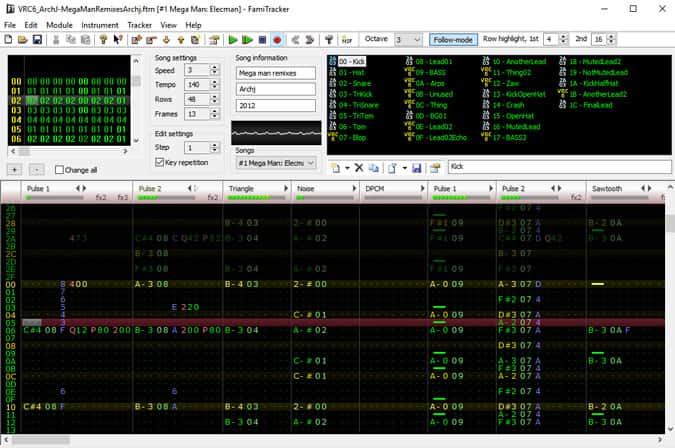Open a module file from disk

22,40
